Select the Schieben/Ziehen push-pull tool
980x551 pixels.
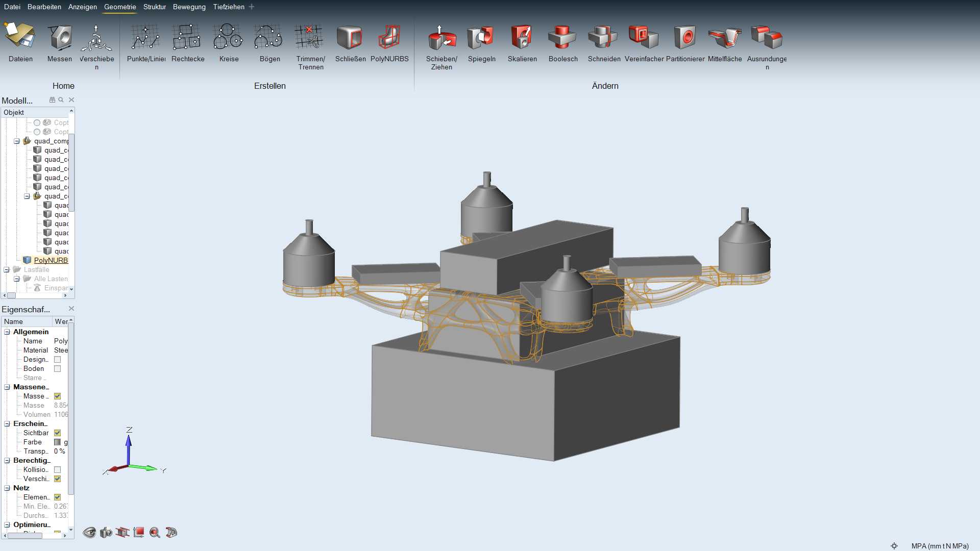pos(442,37)
